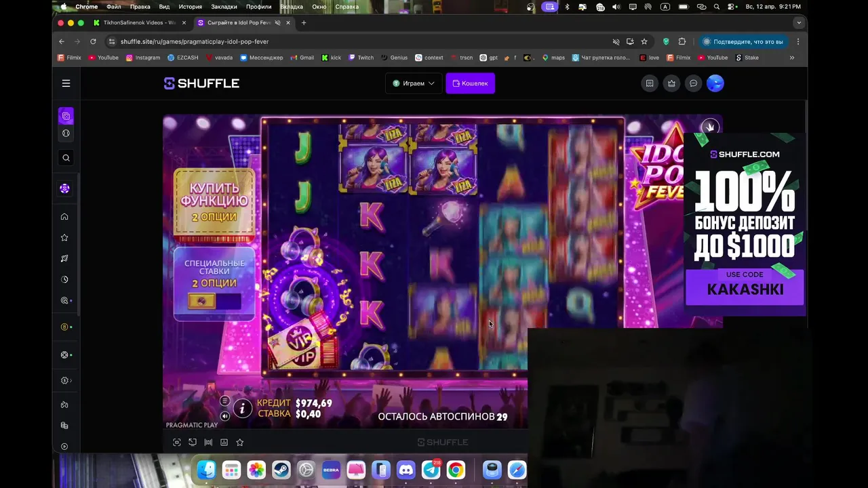868x488 pixels.
Task: Click the SHUFFLE logo
Action: [x=201, y=83]
